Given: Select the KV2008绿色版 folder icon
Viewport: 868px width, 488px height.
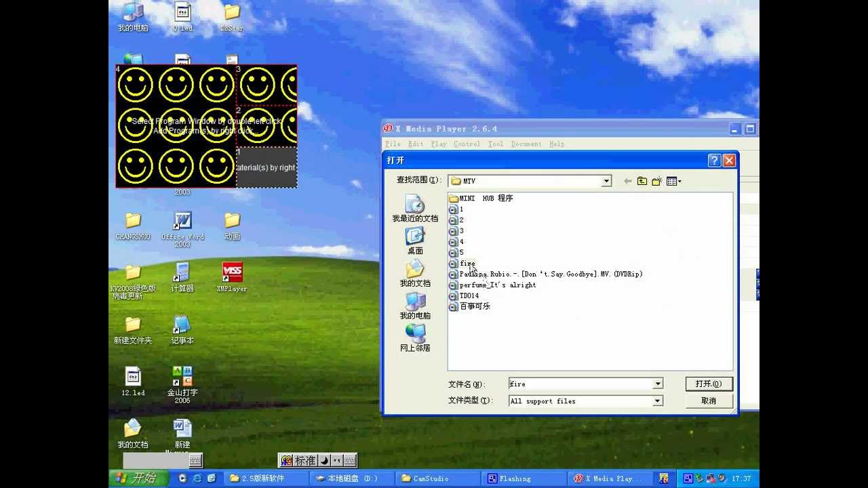Looking at the screenshot, I should (133, 282).
